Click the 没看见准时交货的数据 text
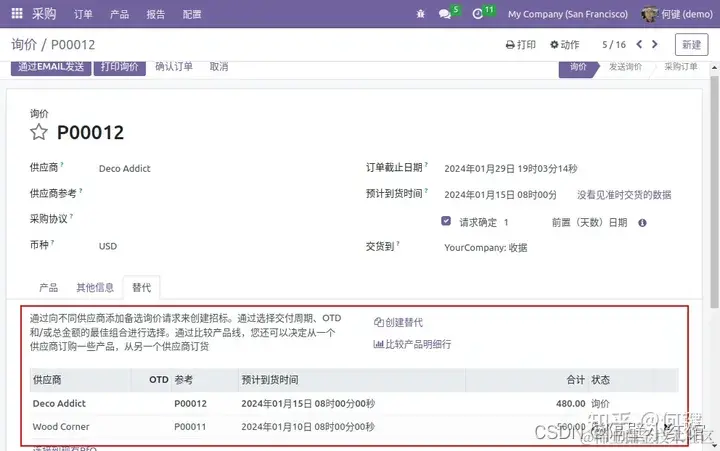The width and height of the screenshot is (720, 451). (624, 195)
